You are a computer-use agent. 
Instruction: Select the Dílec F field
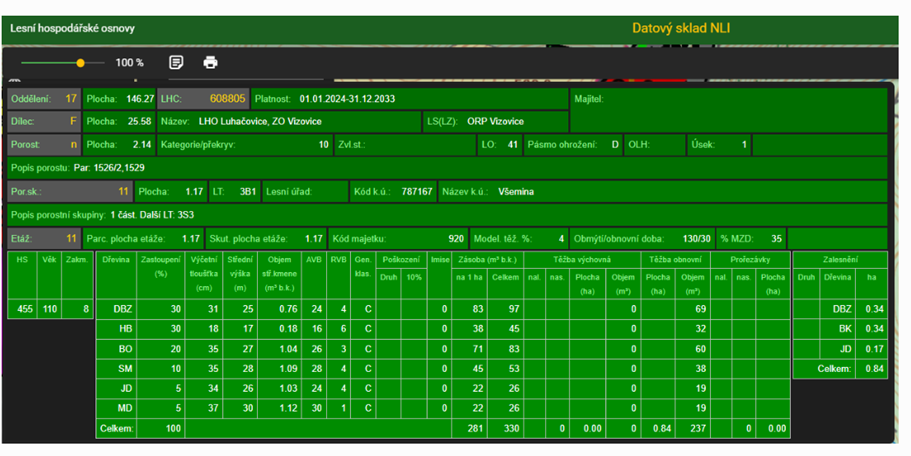point(44,121)
